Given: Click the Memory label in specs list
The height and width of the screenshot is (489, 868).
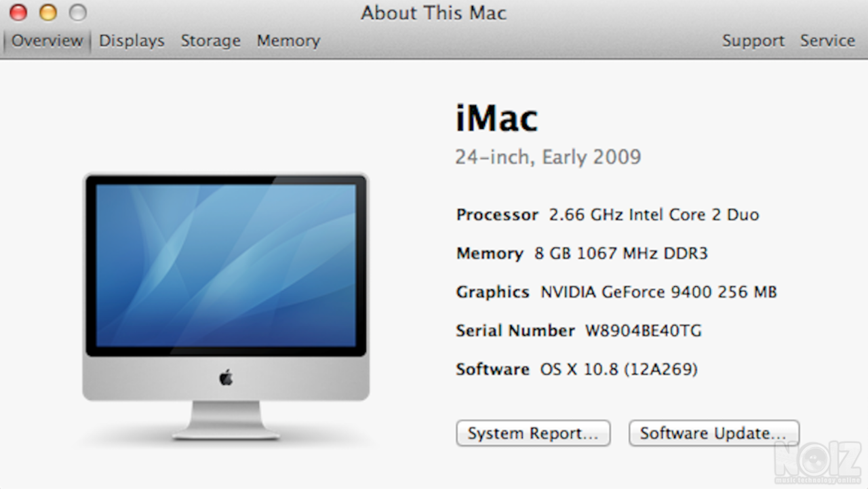Looking at the screenshot, I should pyautogui.click(x=490, y=254).
